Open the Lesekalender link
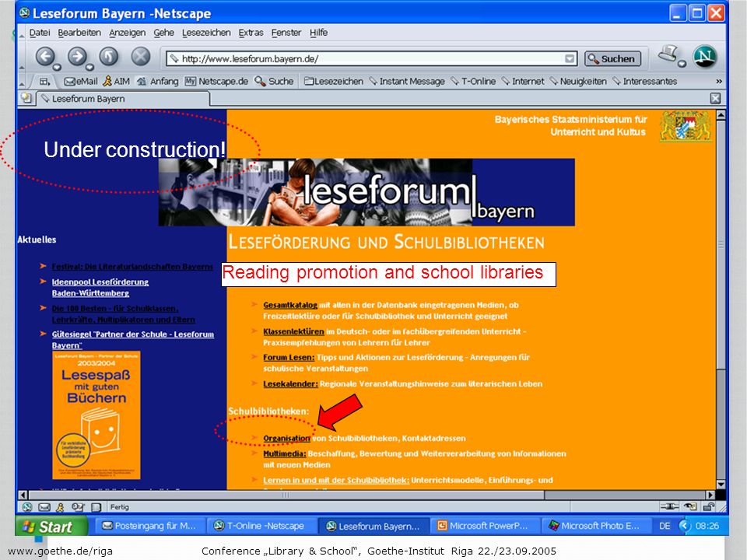 (x=290, y=383)
